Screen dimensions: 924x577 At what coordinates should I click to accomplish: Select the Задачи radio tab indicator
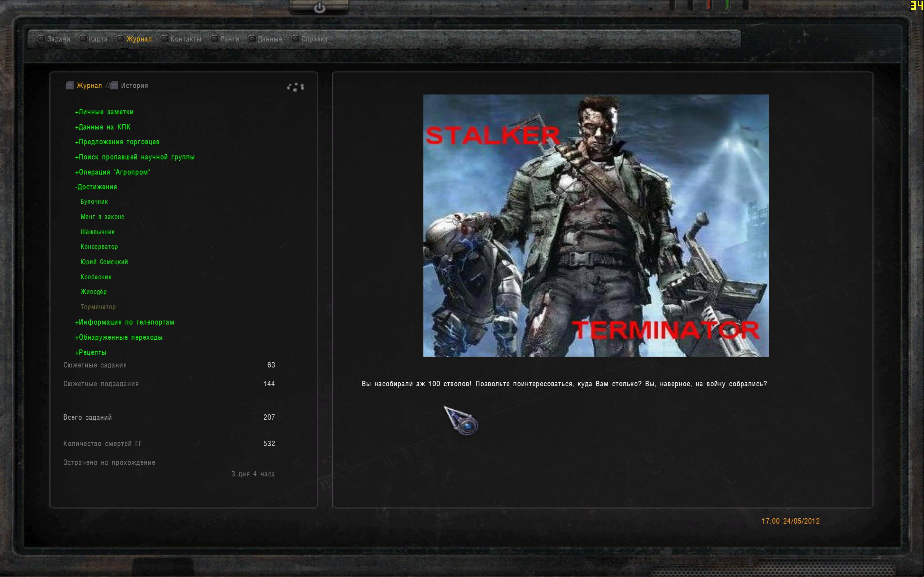pyautogui.click(x=41, y=39)
